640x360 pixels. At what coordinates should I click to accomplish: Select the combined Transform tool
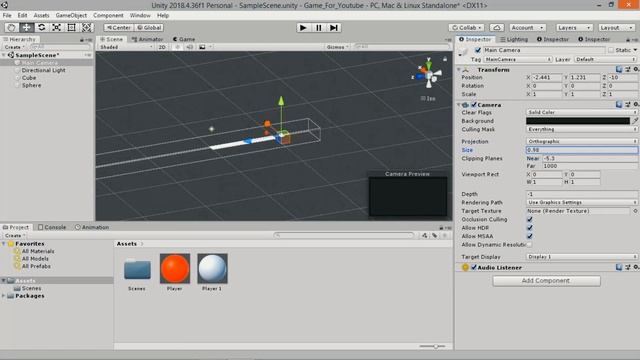pyautogui.click(x=87, y=27)
